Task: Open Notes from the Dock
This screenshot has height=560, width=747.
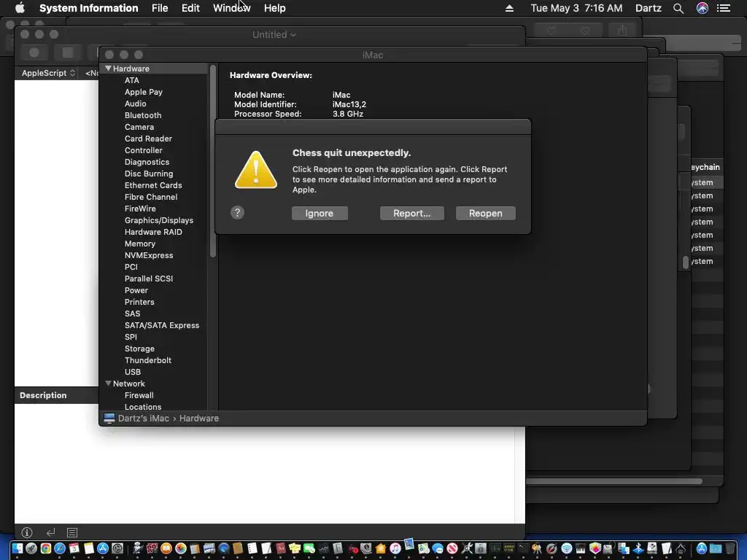Action: point(88,548)
